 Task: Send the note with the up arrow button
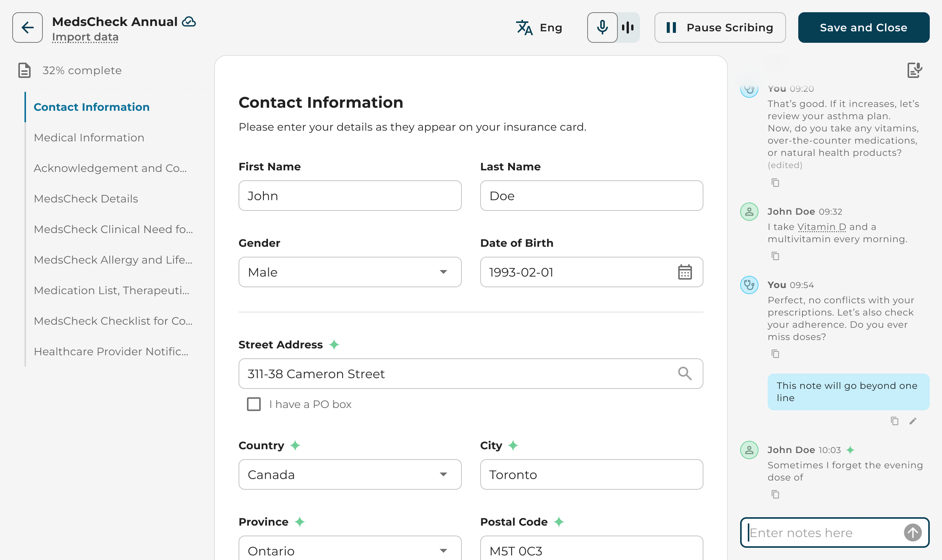913,532
